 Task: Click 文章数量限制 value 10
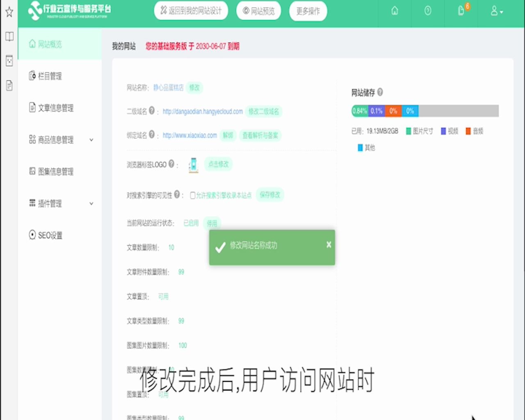tap(171, 247)
